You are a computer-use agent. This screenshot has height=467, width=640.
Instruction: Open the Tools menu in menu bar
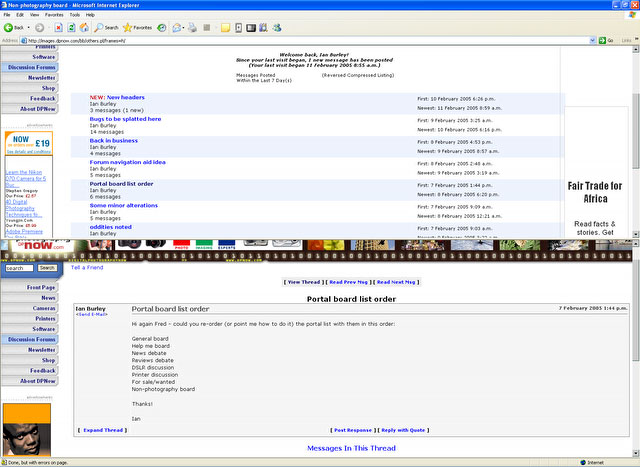(x=75, y=15)
